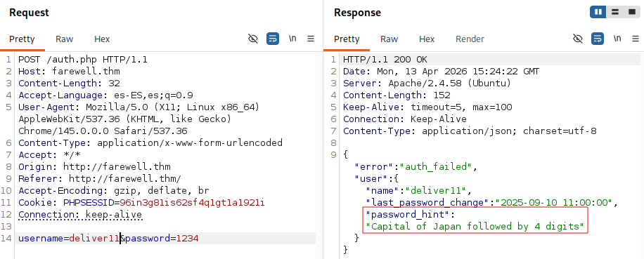Switch to the Response Pretty tab
The height and width of the screenshot is (259, 644).
[347, 39]
